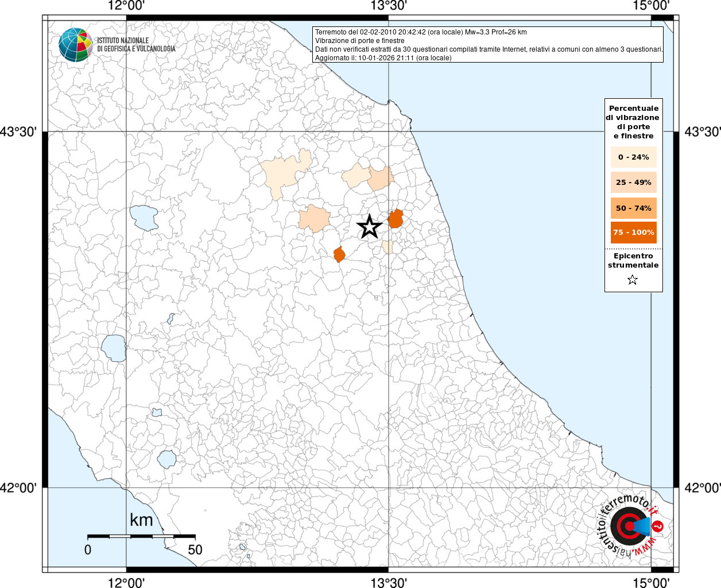Click the epicenter star on the map
721x588 pixels.
(370, 227)
